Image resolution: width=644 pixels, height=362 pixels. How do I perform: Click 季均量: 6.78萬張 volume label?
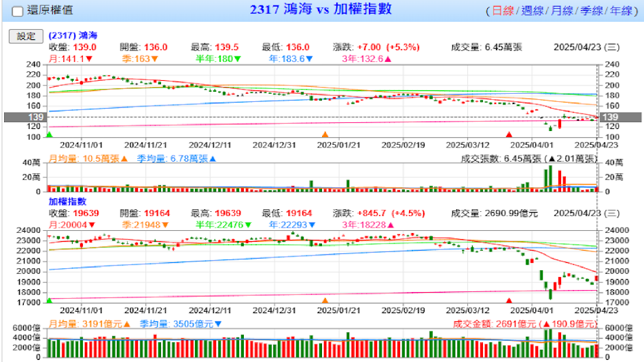(x=177, y=158)
